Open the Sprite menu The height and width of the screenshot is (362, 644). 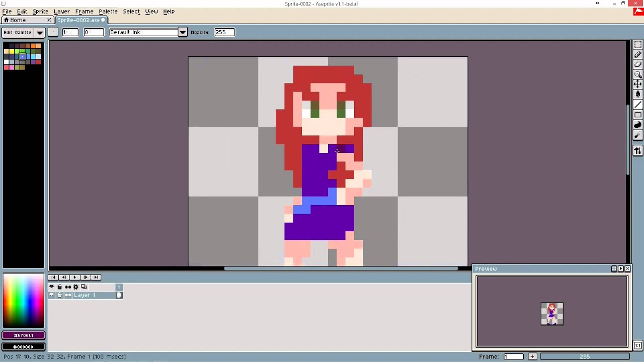tap(40, 11)
